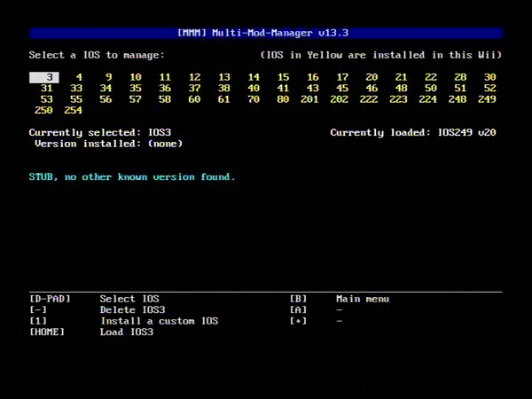This screenshot has width=532, height=399.
Task: Choose IOS 80 in third row
Action: (x=283, y=99)
